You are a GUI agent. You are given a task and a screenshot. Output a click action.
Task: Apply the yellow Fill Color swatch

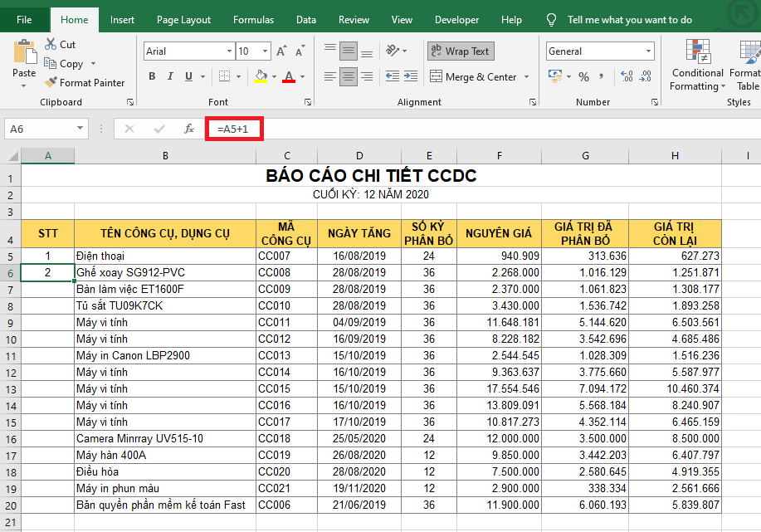[261, 77]
